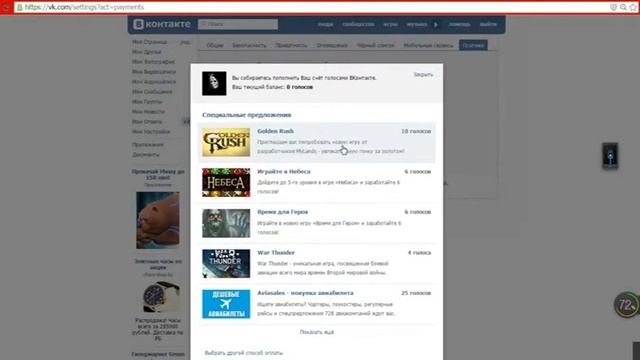Open the War Thunder banner image

coord(226,264)
